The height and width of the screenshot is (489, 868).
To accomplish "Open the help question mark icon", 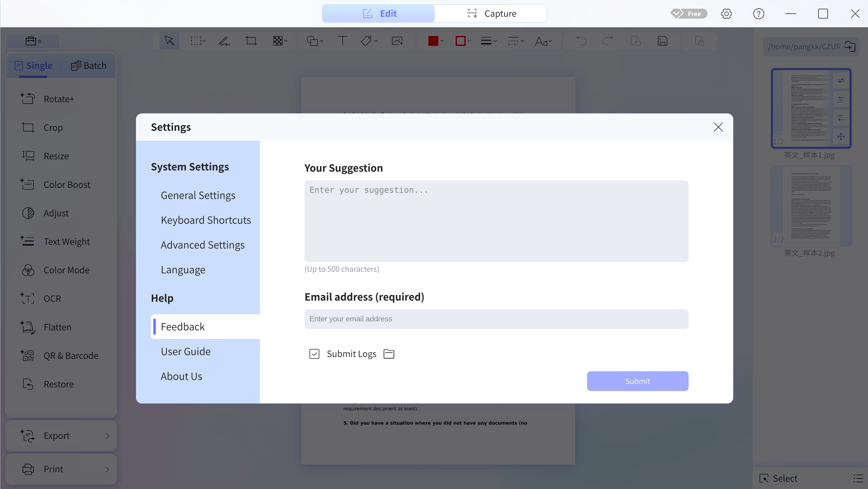I will point(758,14).
